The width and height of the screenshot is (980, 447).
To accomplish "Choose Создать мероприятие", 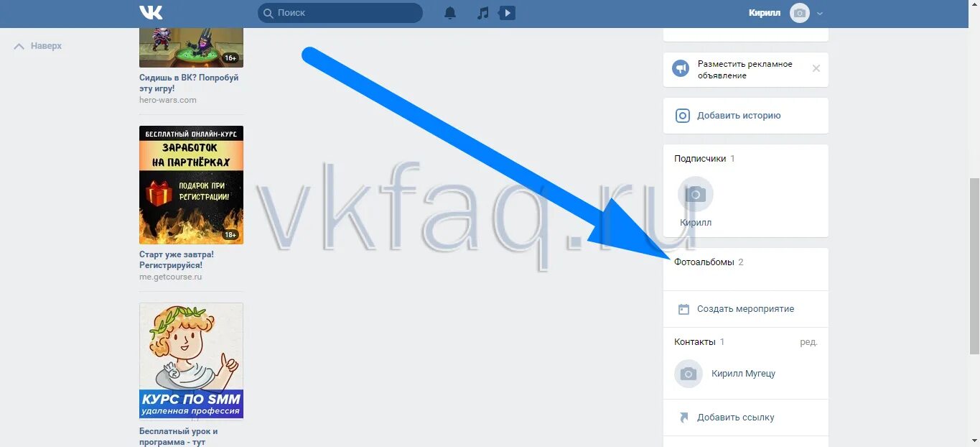I will click(x=745, y=309).
